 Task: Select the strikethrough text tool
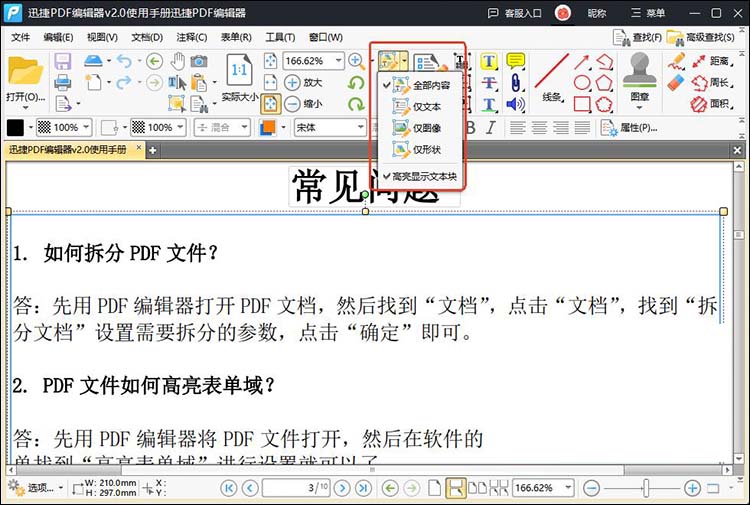489,83
